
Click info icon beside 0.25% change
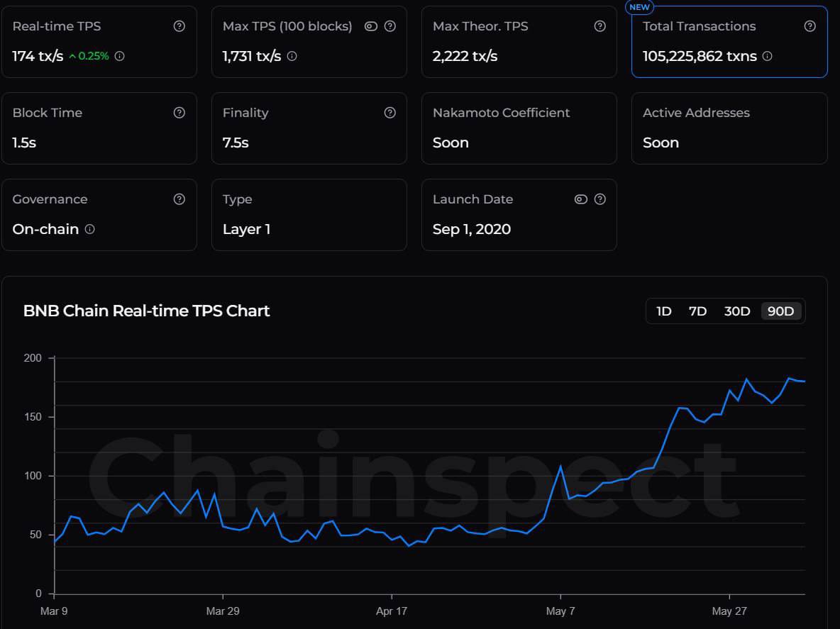coord(119,56)
